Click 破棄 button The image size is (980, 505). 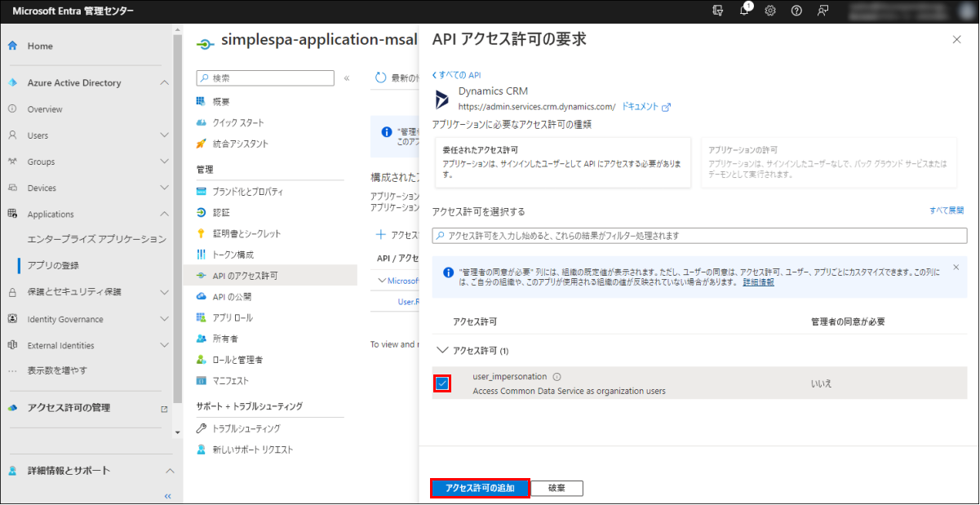(557, 488)
